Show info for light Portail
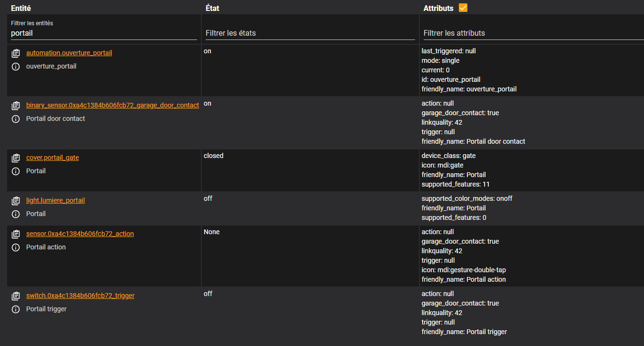 16,214
